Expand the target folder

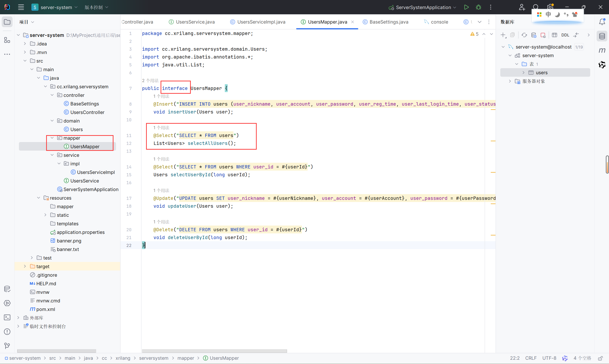(x=25, y=266)
